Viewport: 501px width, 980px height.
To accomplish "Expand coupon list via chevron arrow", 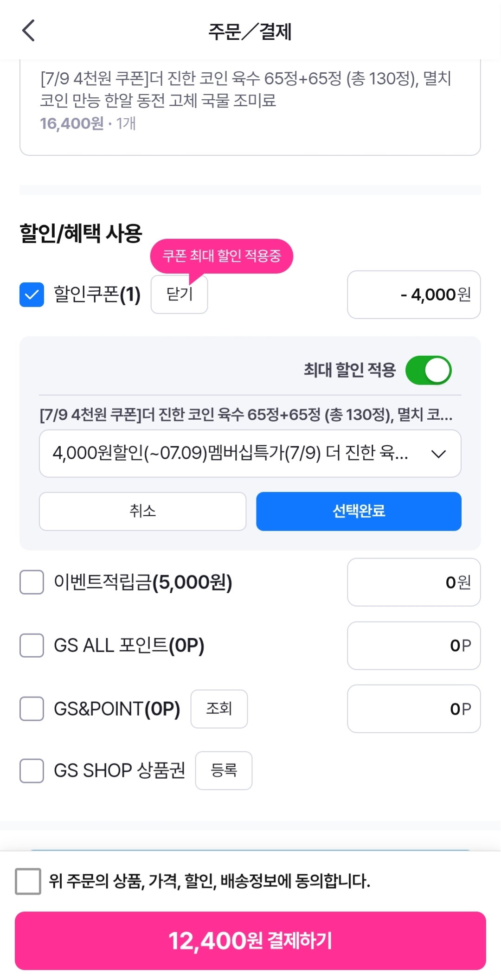I will pyautogui.click(x=438, y=454).
